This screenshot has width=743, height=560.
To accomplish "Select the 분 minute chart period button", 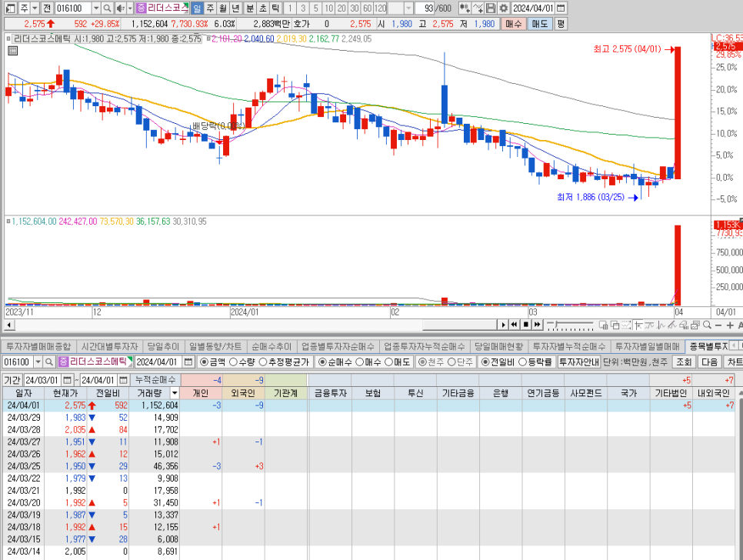I will coord(250,8).
